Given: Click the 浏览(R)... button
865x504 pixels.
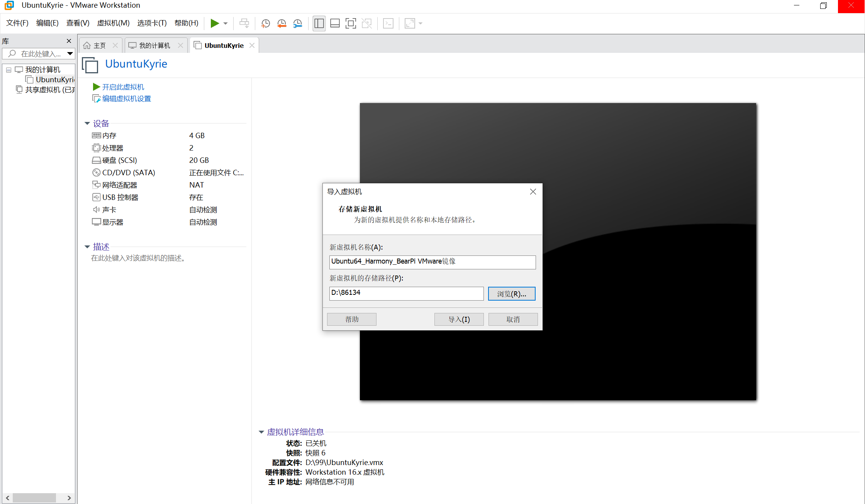Looking at the screenshot, I should click(x=512, y=293).
